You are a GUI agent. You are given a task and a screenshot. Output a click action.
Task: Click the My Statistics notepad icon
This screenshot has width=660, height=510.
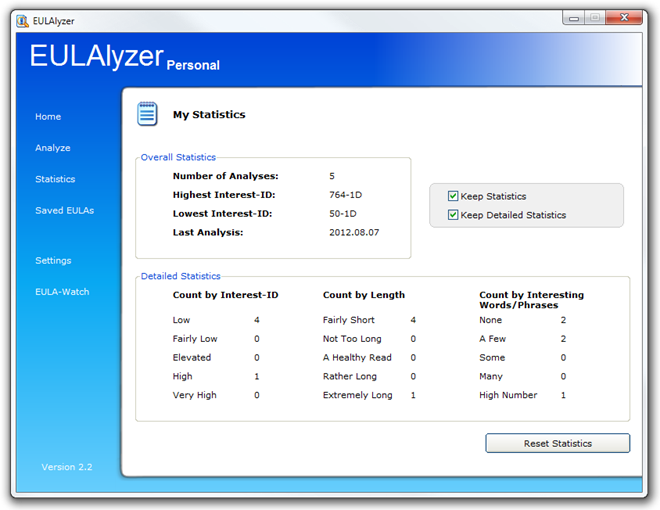(x=147, y=114)
